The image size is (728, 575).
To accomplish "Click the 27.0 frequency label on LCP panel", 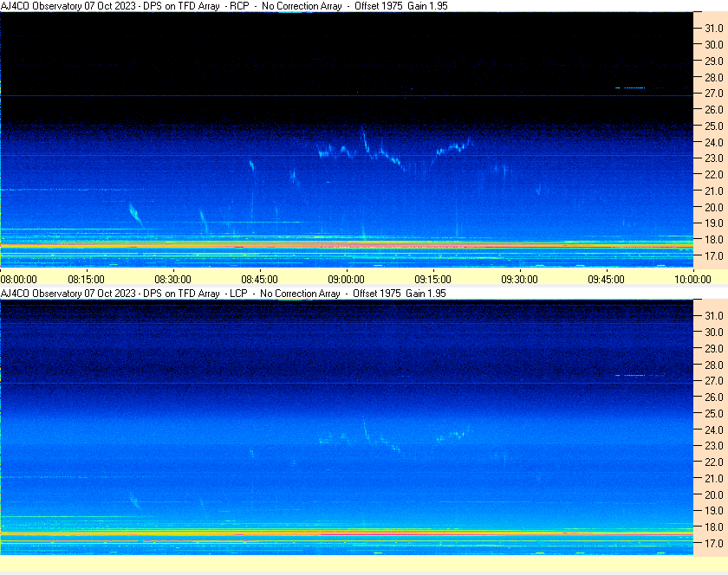I will click(x=714, y=380).
